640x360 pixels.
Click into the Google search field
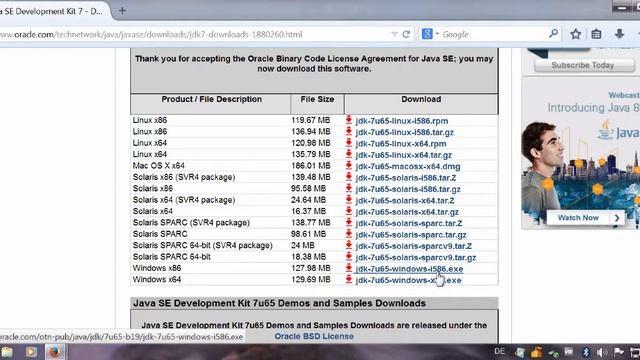pyautogui.click(x=494, y=34)
